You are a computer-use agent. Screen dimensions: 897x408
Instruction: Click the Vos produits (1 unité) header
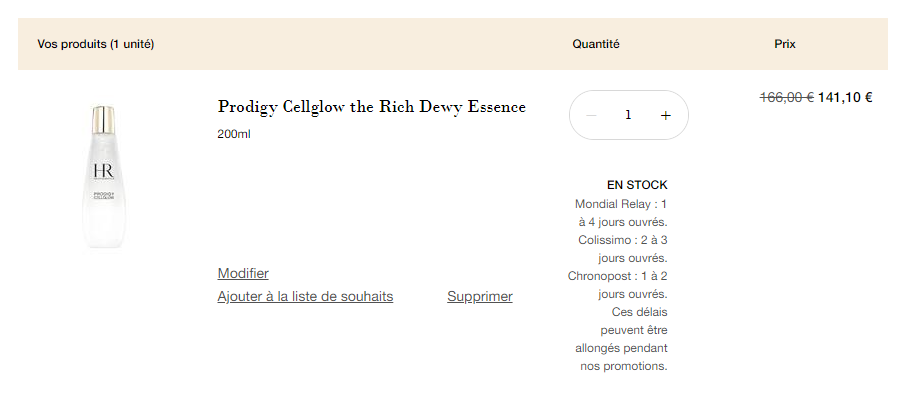pyautogui.click(x=96, y=44)
